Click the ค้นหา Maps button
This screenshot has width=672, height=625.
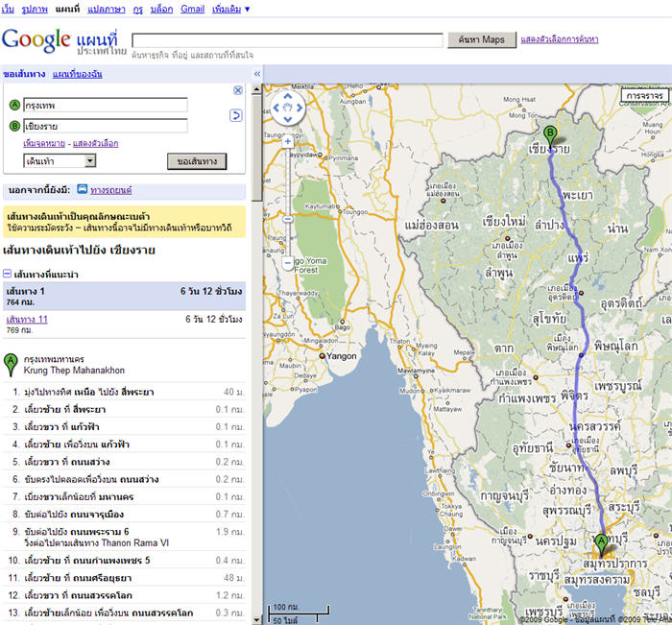(x=482, y=40)
